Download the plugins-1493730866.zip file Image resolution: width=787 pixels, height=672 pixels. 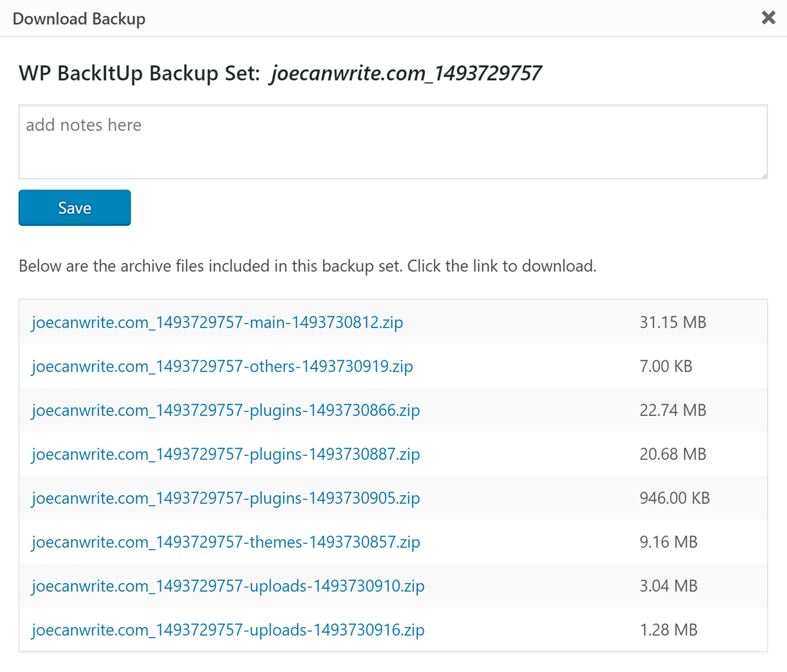(226, 410)
